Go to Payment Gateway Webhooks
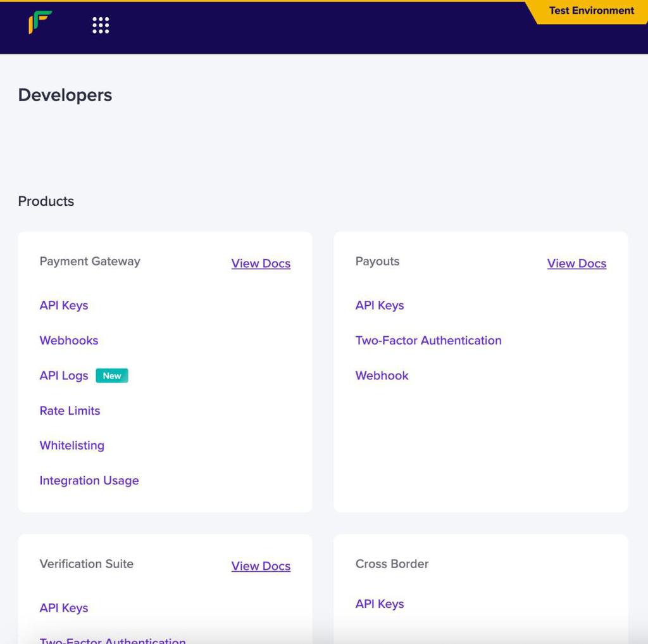Screen dimensions: 648x644 coord(68,341)
